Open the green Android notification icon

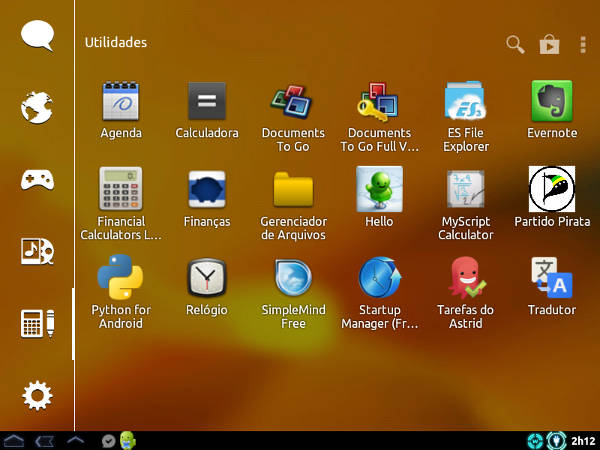pos(128,440)
